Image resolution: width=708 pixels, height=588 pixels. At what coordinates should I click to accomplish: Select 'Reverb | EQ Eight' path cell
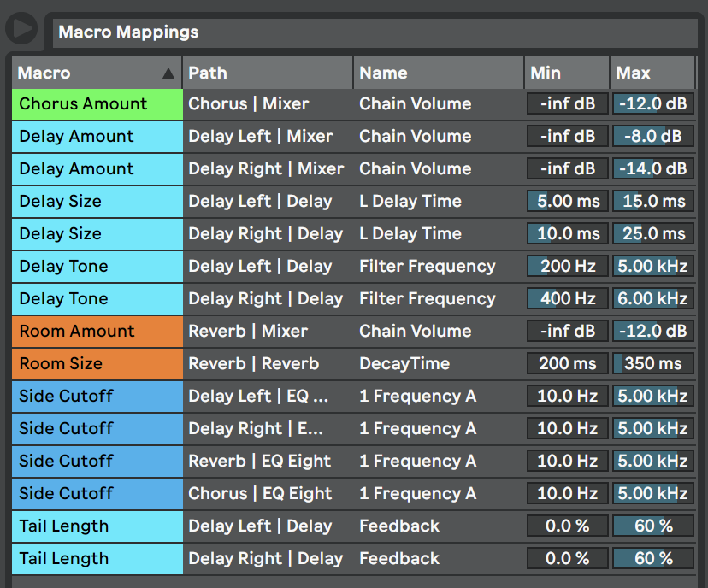coord(268,462)
